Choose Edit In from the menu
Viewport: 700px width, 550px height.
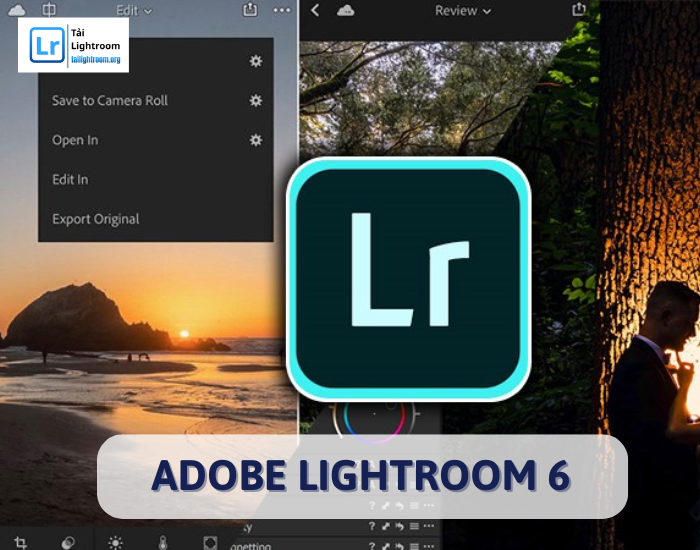point(70,179)
